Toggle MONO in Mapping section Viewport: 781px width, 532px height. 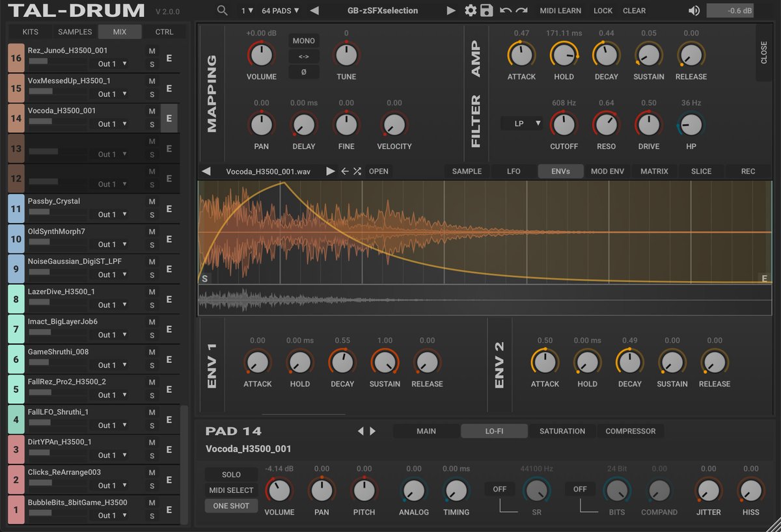304,40
